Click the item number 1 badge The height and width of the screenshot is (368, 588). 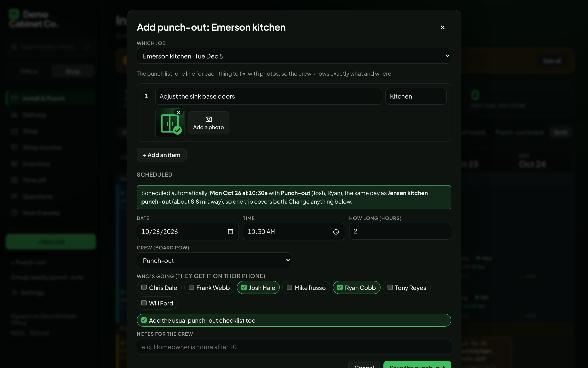(146, 96)
